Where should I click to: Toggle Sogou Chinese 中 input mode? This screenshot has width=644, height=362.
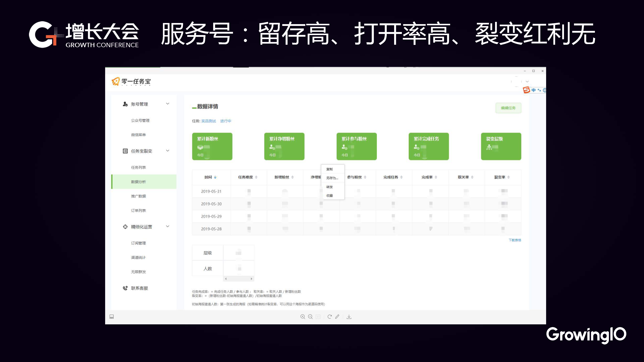[x=534, y=90]
